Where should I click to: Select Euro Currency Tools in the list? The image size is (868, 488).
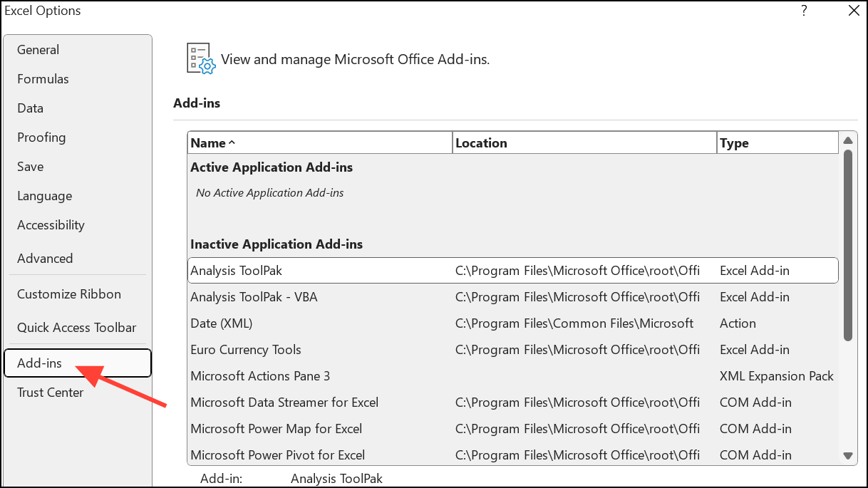click(x=246, y=350)
